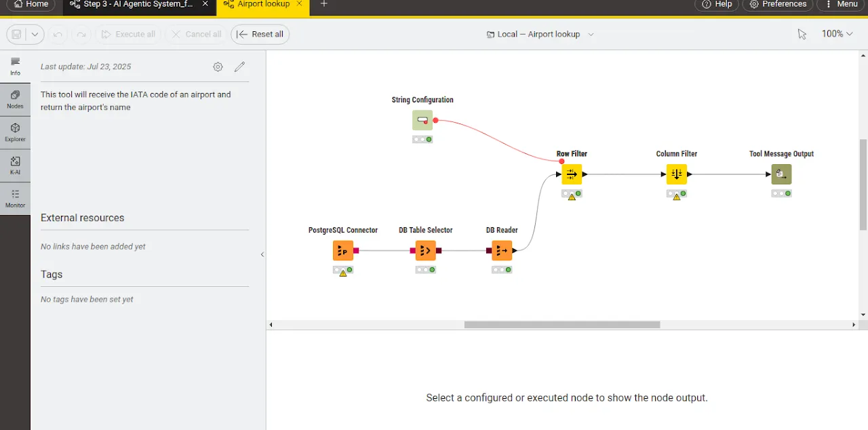
Task: Open the Menu in the top-right corner
Action: point(843,5)
